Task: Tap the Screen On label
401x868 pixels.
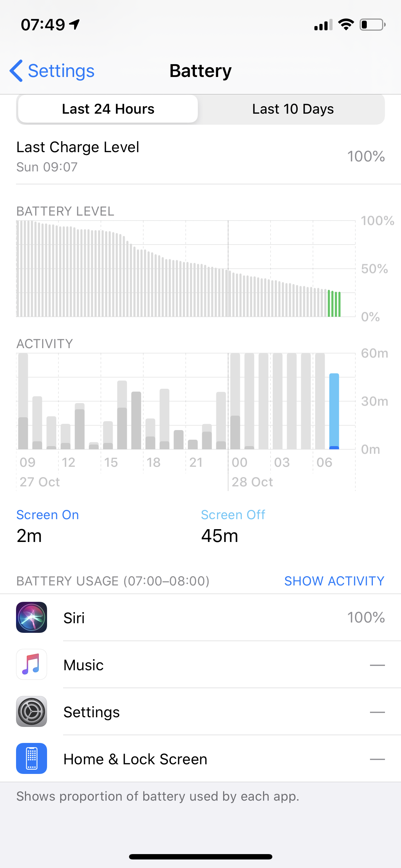Action: [47, 515]
